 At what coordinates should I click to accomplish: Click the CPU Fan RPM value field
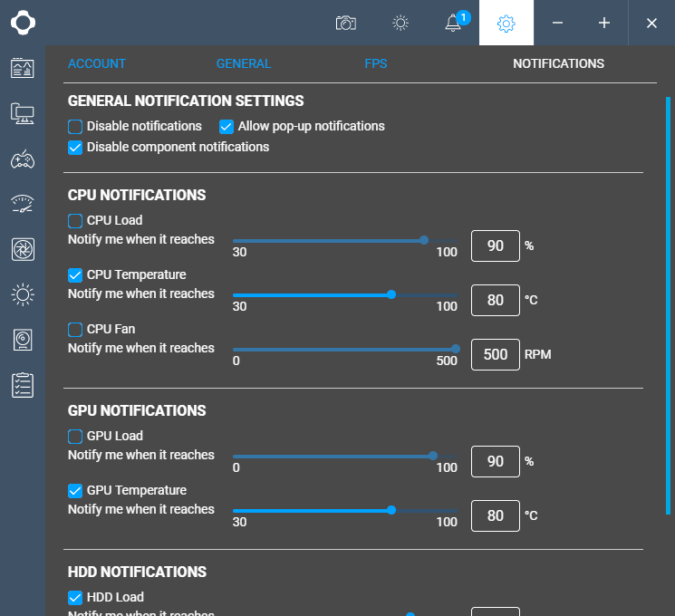(496, 355)
